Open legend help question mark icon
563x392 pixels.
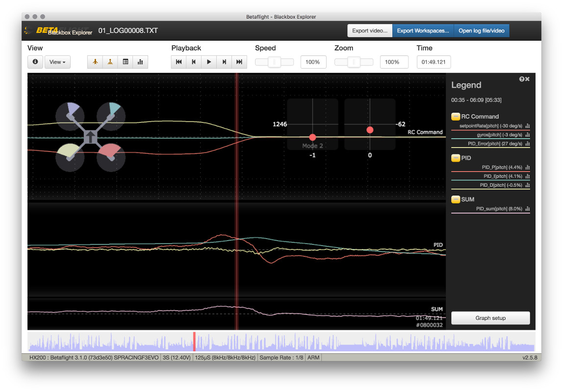522,79
